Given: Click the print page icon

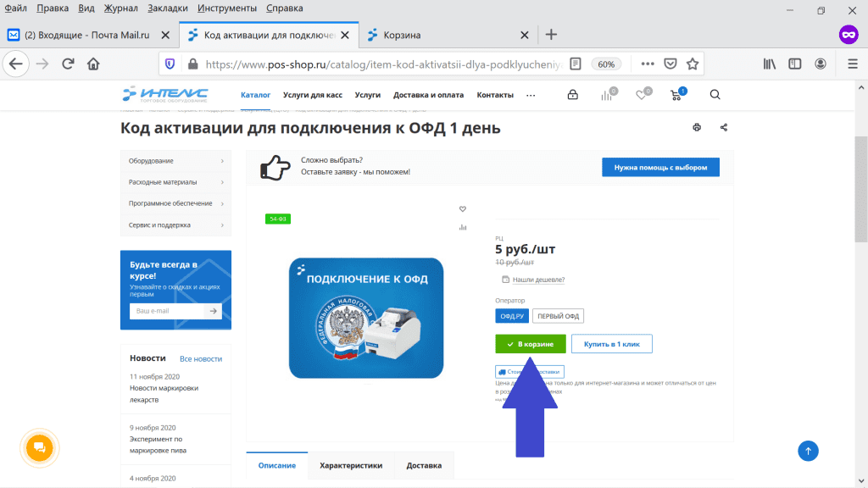Looking at the screenshot, I should (x=697, y=128).
